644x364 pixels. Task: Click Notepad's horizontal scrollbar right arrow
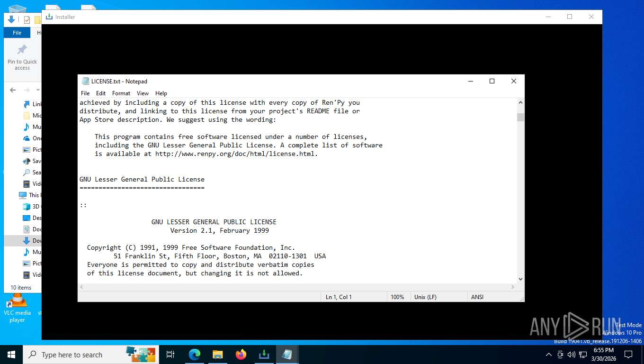[512, 287]
